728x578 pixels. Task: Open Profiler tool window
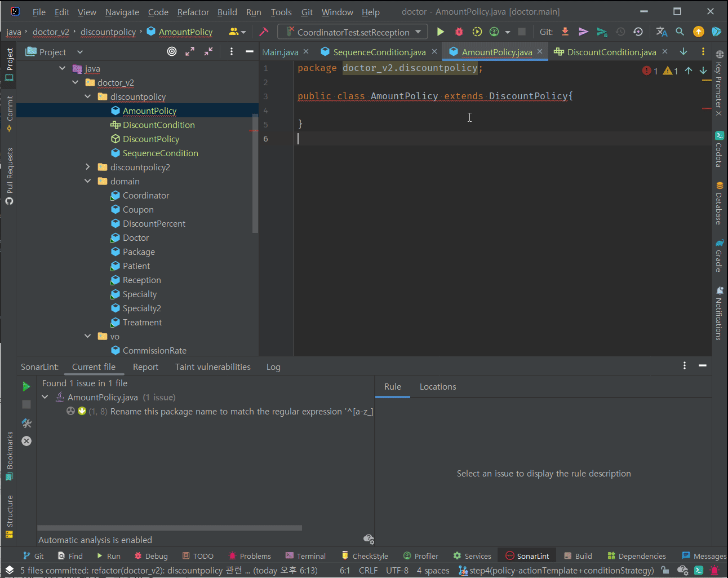tap(420, 556)
